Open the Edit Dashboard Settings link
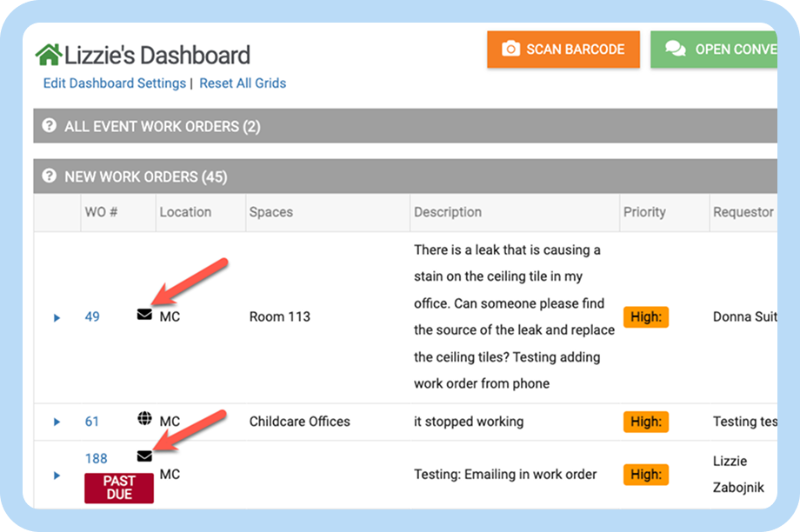Viewport: 800px width, 532px height. pyautogui.click(x=115, y=83)
